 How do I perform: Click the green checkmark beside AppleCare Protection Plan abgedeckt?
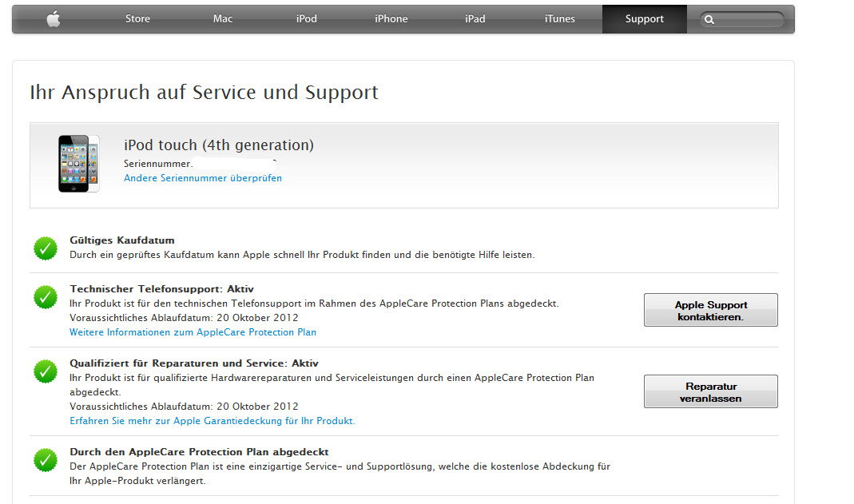tap(46, 460)
